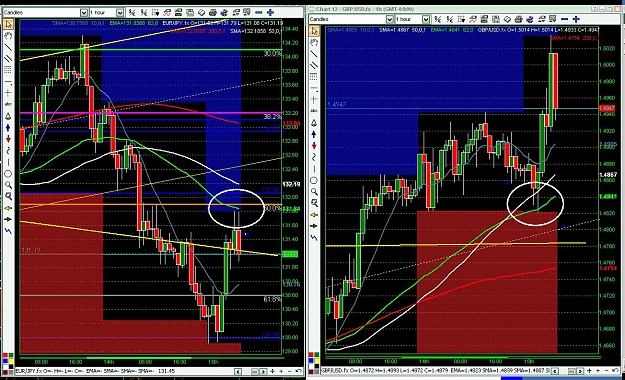The height and width of the screenshot is (380, 625).
Task: Place a blue up arrow in GBP/USD window
Action: (314, 134)
